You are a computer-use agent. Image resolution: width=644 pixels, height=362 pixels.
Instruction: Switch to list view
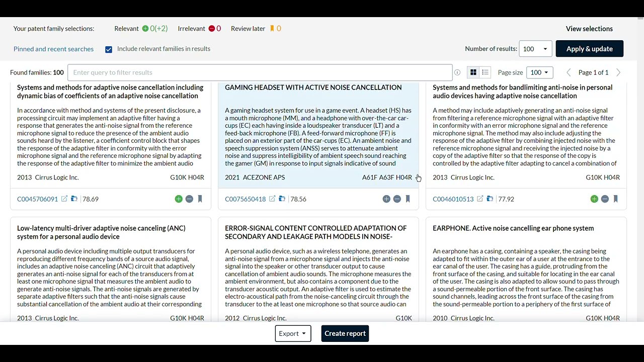click(x=485, y=72)
